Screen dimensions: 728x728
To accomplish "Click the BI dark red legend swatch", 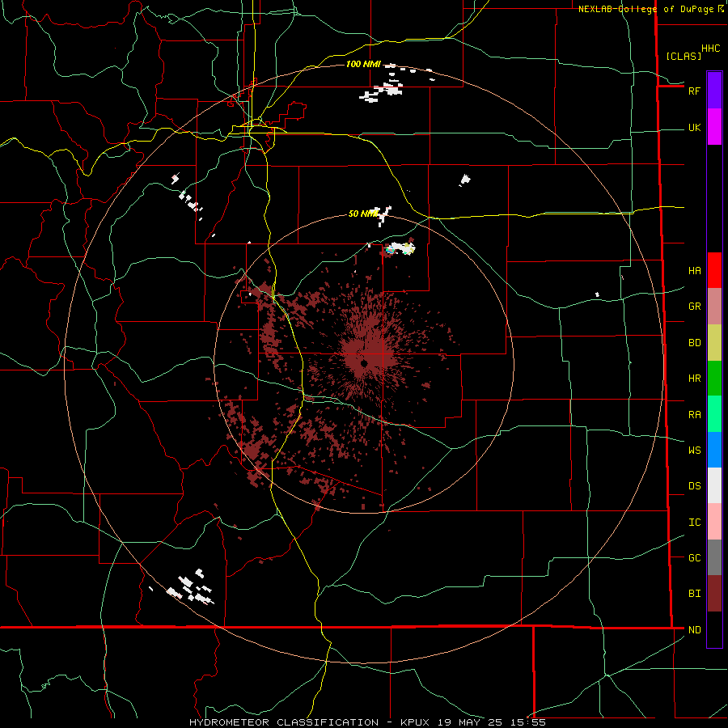I will click(714, 594).
